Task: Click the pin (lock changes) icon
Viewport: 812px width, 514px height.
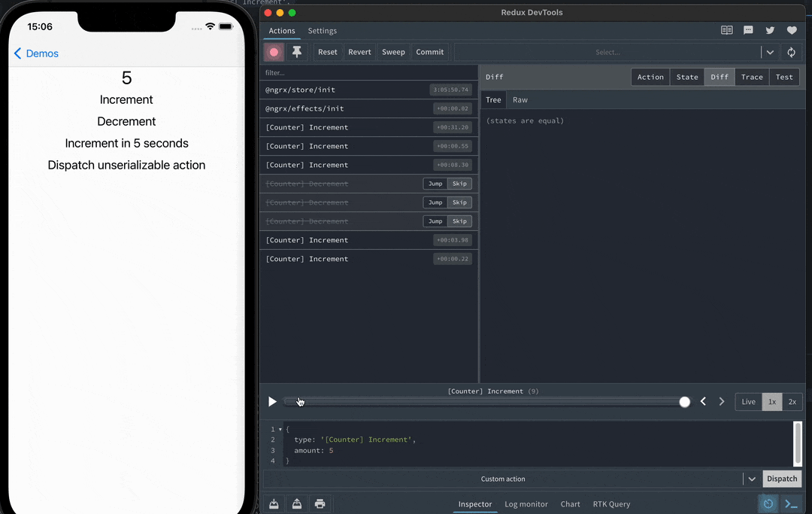Action: click(x=297, y=52)
